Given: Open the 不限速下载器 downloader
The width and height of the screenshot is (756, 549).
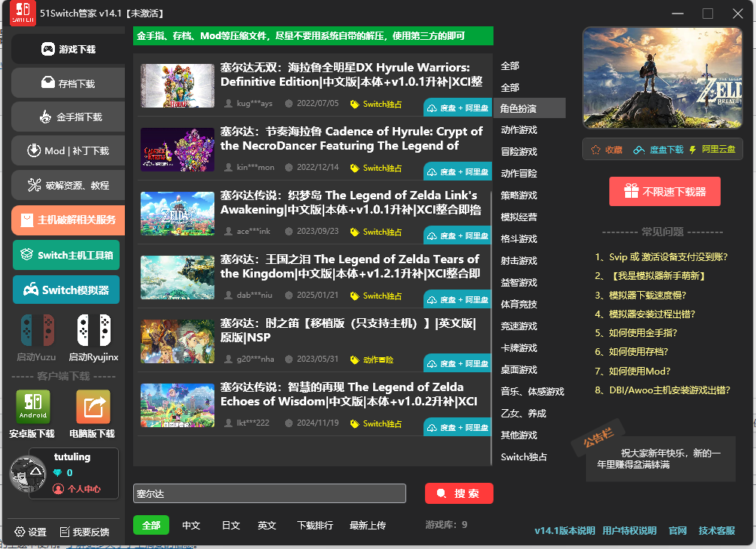Looking at the screenshot, I should pos(665,192).
